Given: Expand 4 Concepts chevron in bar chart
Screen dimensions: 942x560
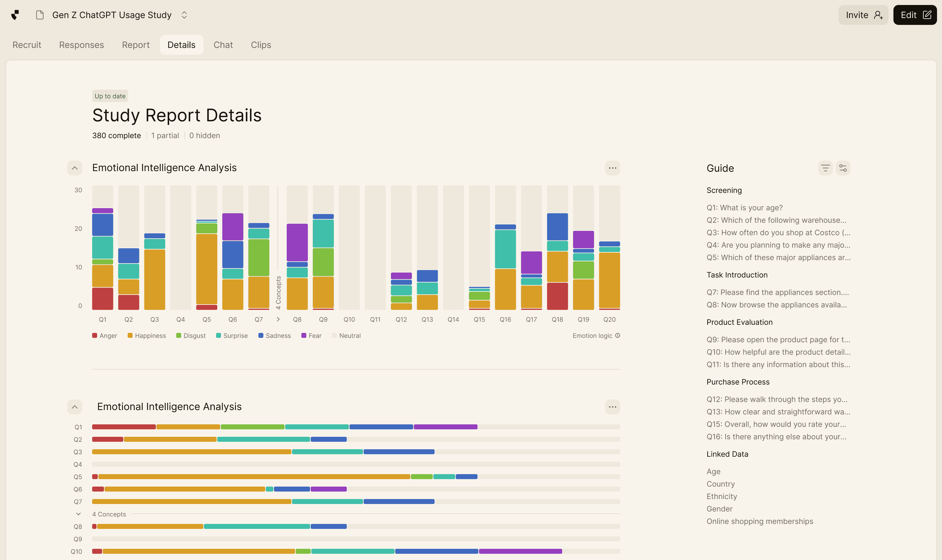Looking at the screenshot, I should [x=278, y=319].
